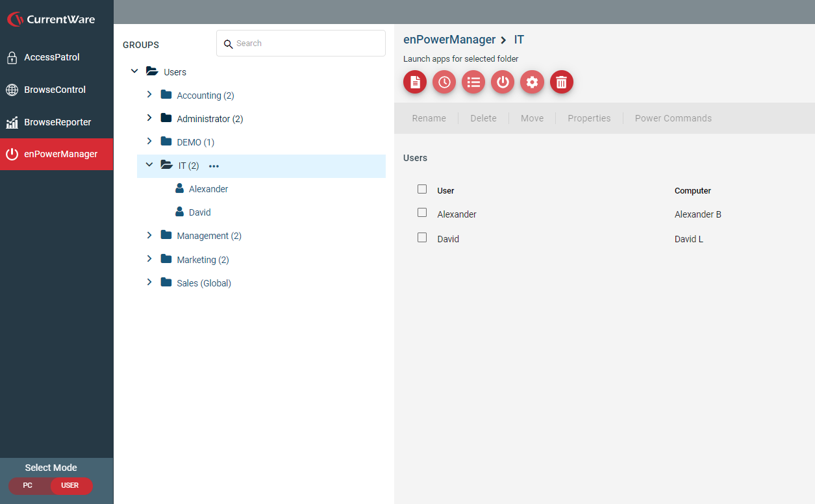The image size is (815, 504).
Task: Switch mode to PC
Action: (x=28, y=486)
